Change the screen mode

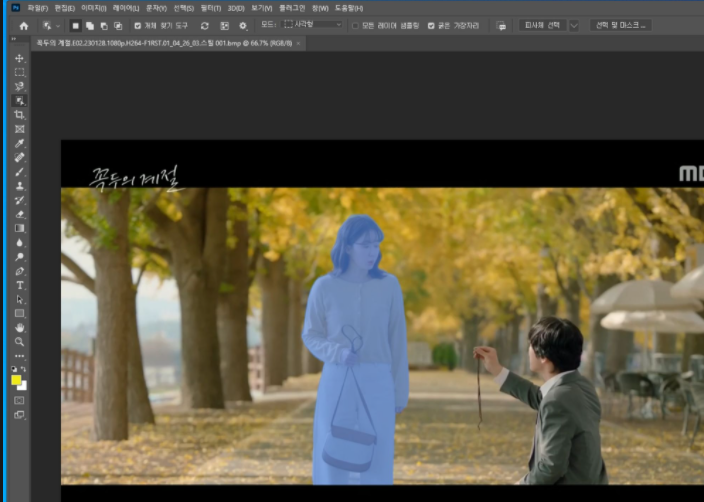[19, 415]
